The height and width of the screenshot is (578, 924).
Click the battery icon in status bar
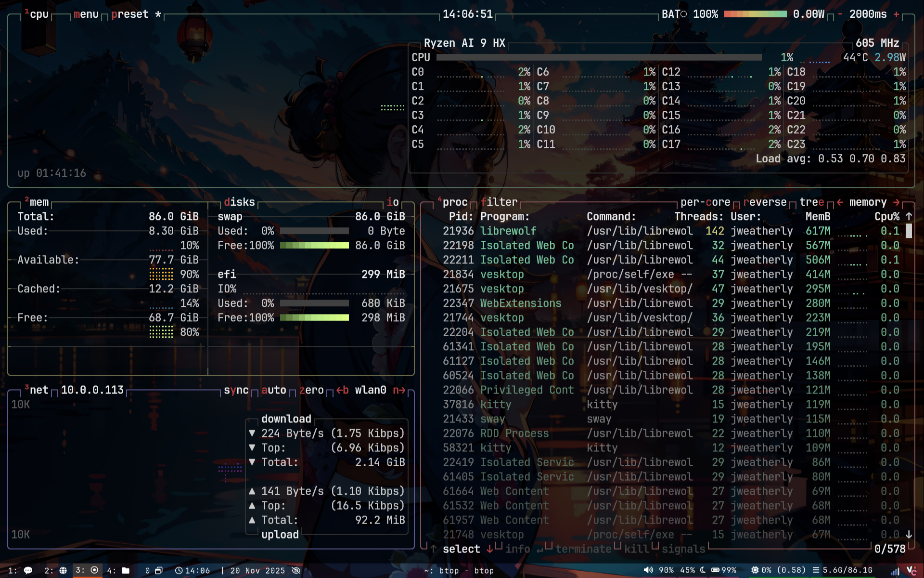(716, 570)
